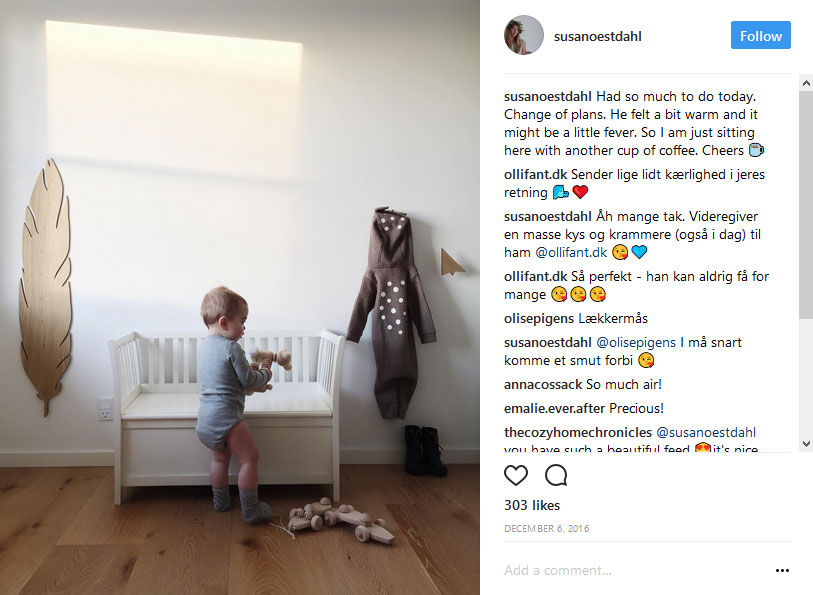Screen dimensions: 813x595
Task: Open the @olisepigens mention link
Action: 636,342
